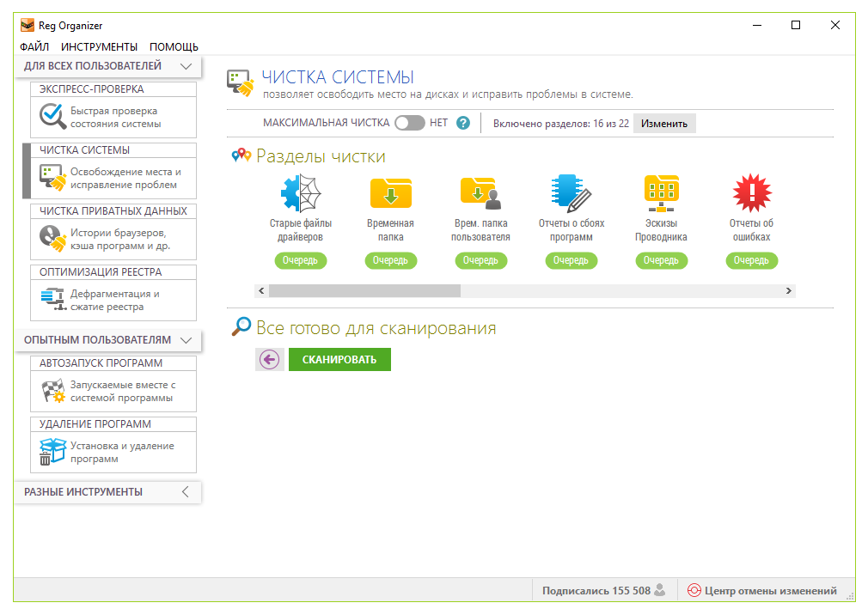The image size is (868, 615).
Task: Click the resize grip in bottom corner
Action: [850, 596]
